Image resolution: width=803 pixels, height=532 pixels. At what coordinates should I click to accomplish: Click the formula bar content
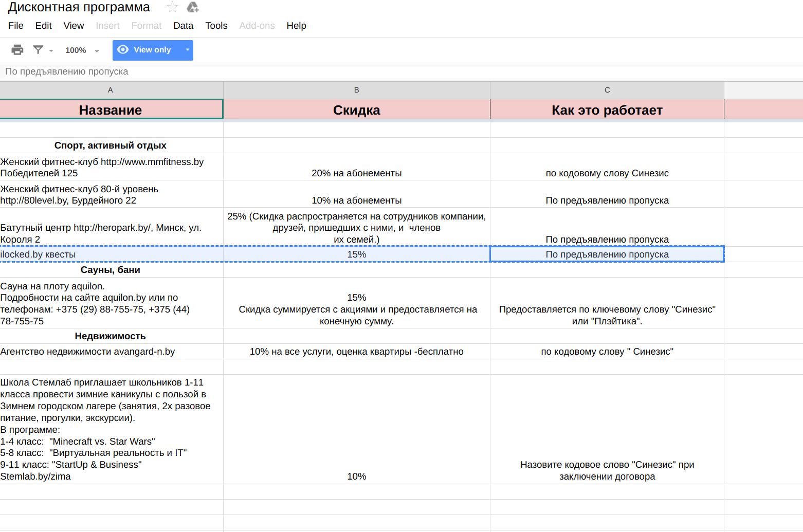point(67,71)
